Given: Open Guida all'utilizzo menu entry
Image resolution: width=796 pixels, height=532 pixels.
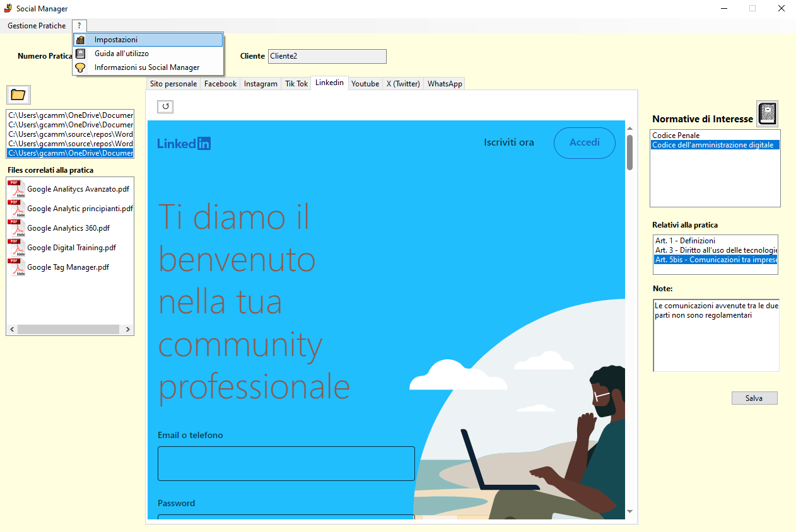Looking at the screenshot, I should click(148, 54).
